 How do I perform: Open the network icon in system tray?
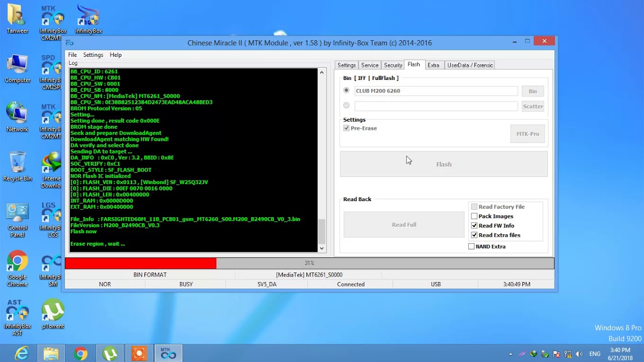coord(568,354)
